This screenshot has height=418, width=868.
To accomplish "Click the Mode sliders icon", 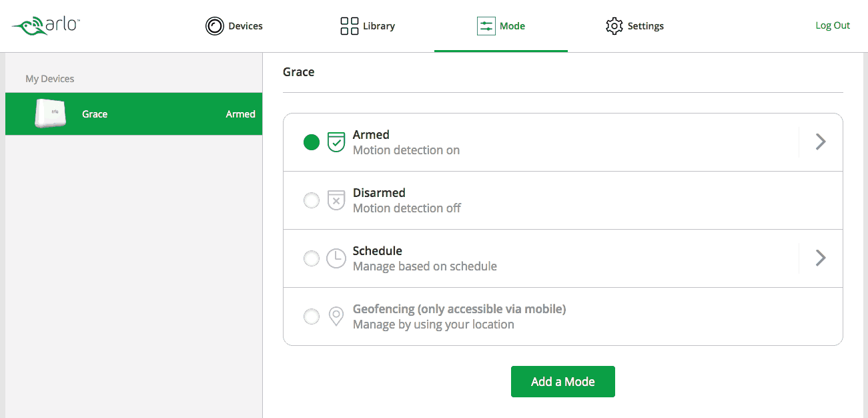I will tap(486, 26).
